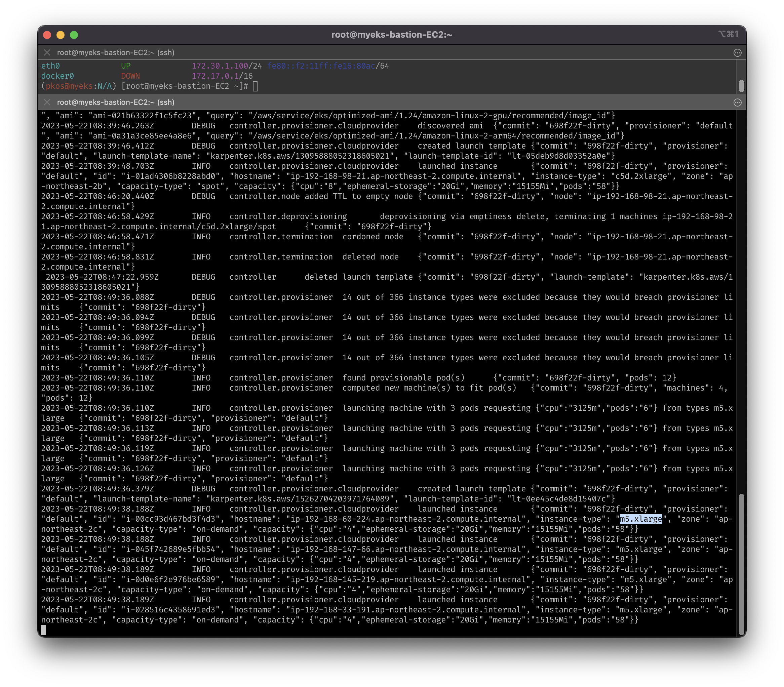Click the text 'cordoned node'
The height and width of the screenshot is (687, 784).
(x=373, y=237)
